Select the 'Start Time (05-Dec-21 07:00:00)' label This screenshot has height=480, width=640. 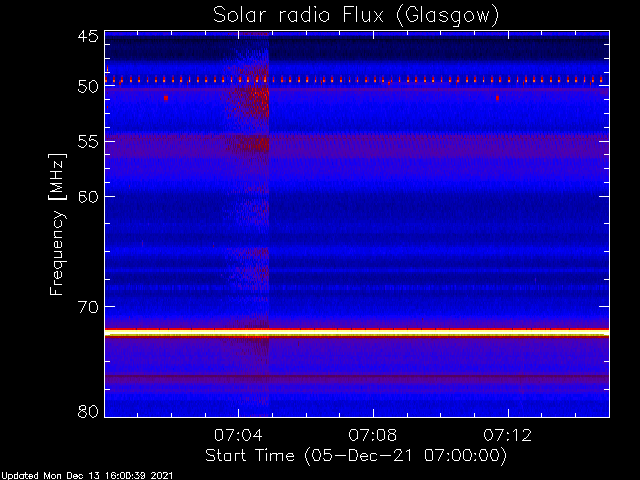[356, 456]
